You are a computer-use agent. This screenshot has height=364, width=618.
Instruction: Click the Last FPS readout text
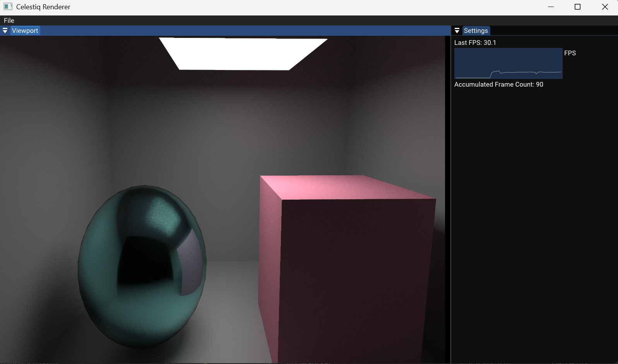pyautogui.click(x=475, y=43)
